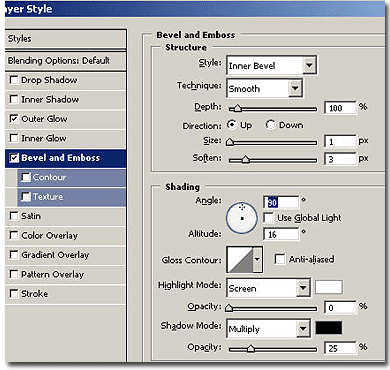
Task: Click the Gloss Contour curve thumbnail
Action: point(240,259)
